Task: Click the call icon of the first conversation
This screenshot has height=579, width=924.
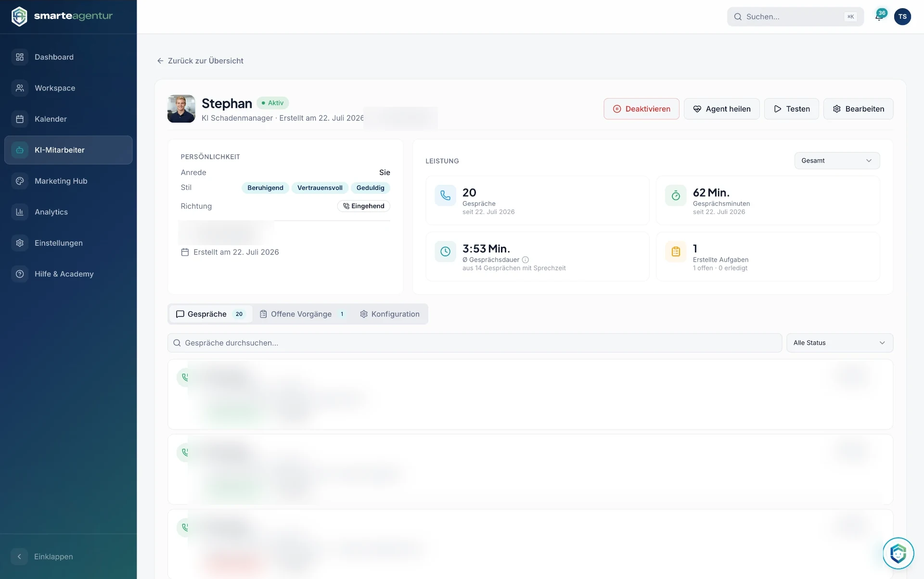Action: [185, 378]
